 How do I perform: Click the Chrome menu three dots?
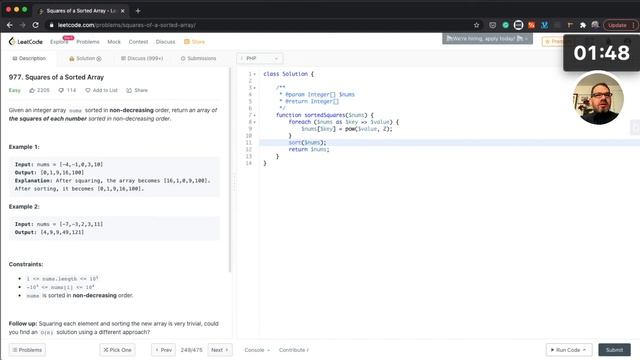coord(633,25)
